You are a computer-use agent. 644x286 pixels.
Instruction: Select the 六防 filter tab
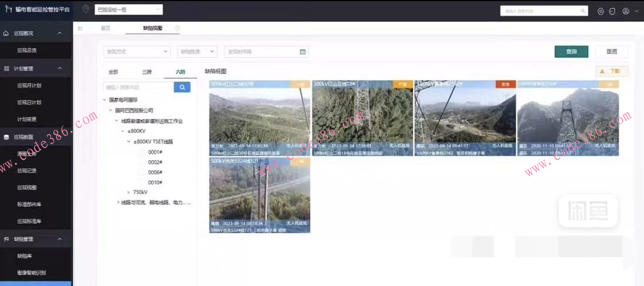tap(180, 71)
